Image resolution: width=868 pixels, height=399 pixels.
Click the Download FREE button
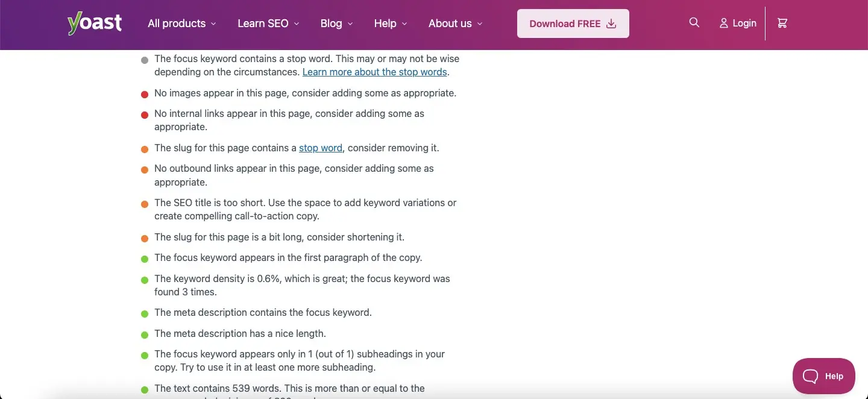point(573,24)
